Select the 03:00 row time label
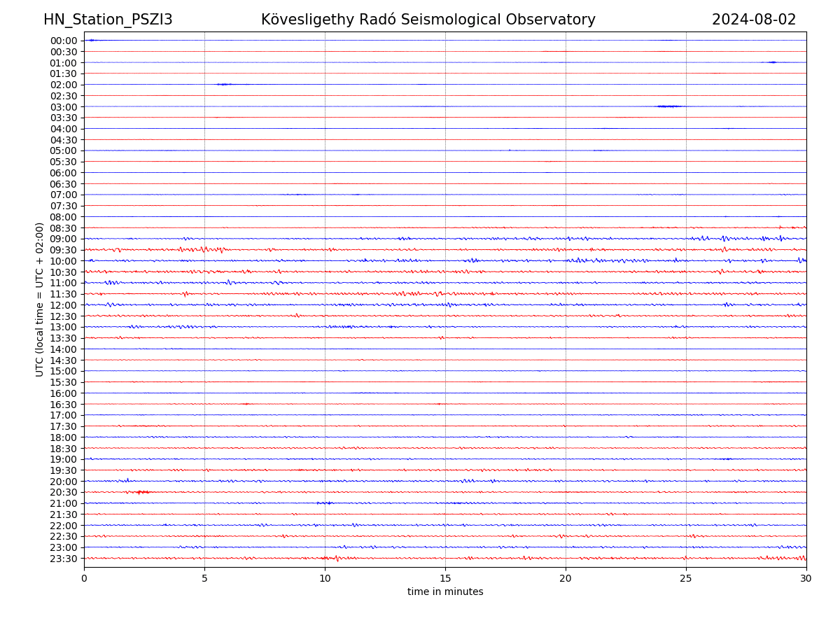The image size is (840, 630). tap(63, 107)
